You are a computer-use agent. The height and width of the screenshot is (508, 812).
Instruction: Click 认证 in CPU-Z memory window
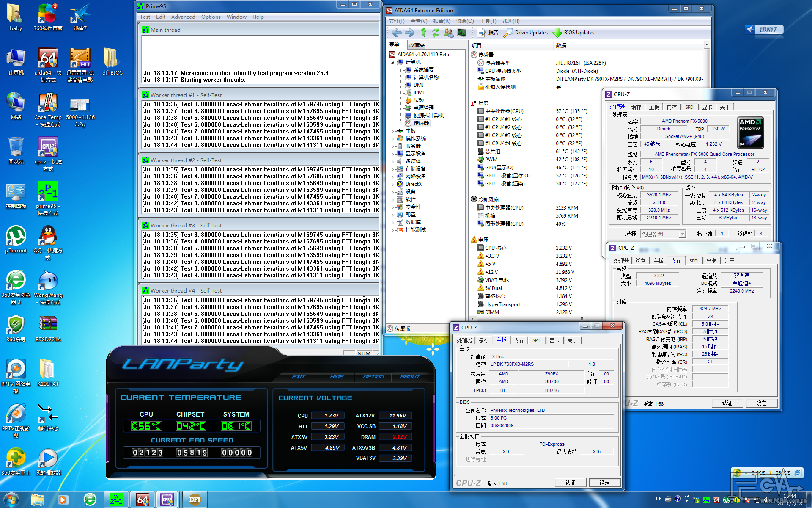point(727,403)
